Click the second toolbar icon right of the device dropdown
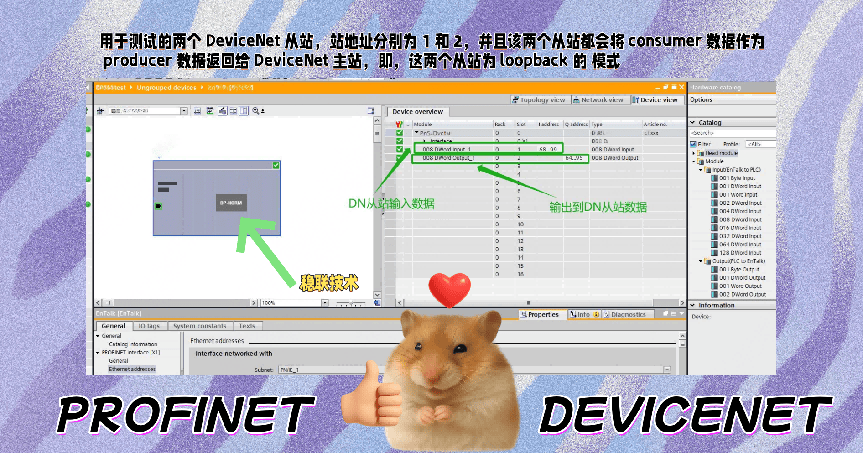 pyautogui.click(x=210, y=111)
